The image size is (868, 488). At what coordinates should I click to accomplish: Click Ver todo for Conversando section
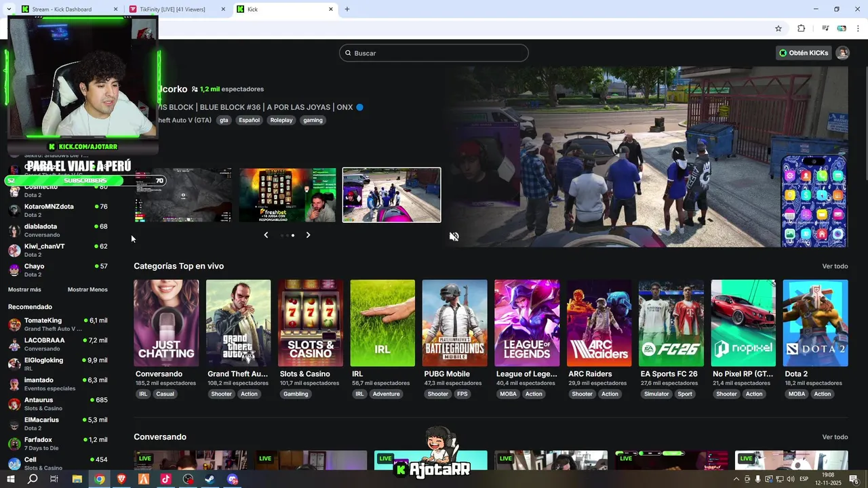(x=835, y=437)
